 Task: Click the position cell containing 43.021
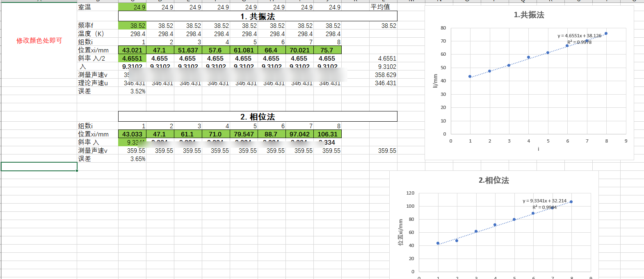tap(132, 50)
